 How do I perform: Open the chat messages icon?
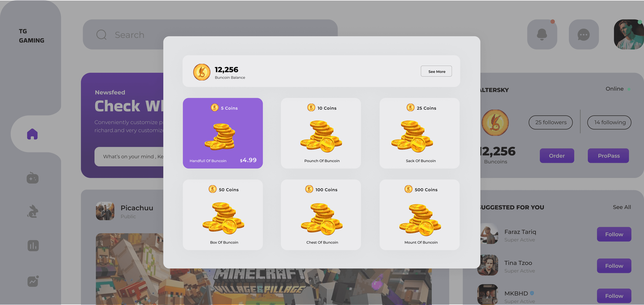point(584,34)
